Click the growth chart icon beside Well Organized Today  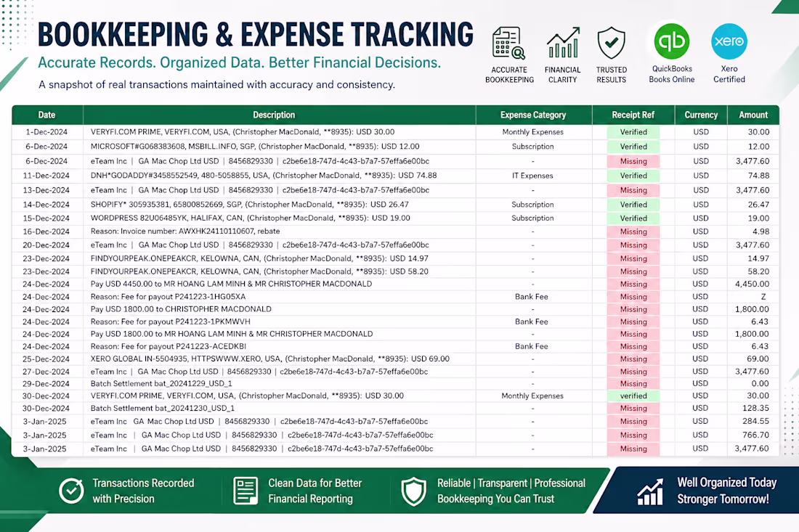pos(650,492)
